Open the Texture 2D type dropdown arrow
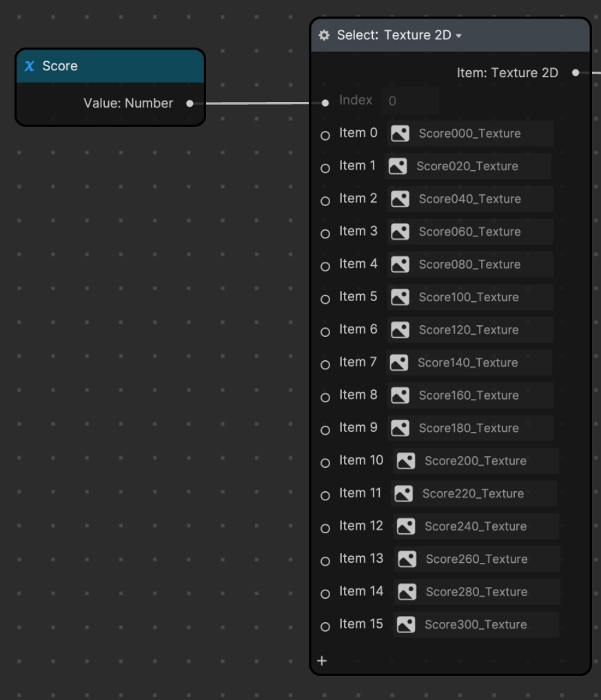 click(458, 36)
